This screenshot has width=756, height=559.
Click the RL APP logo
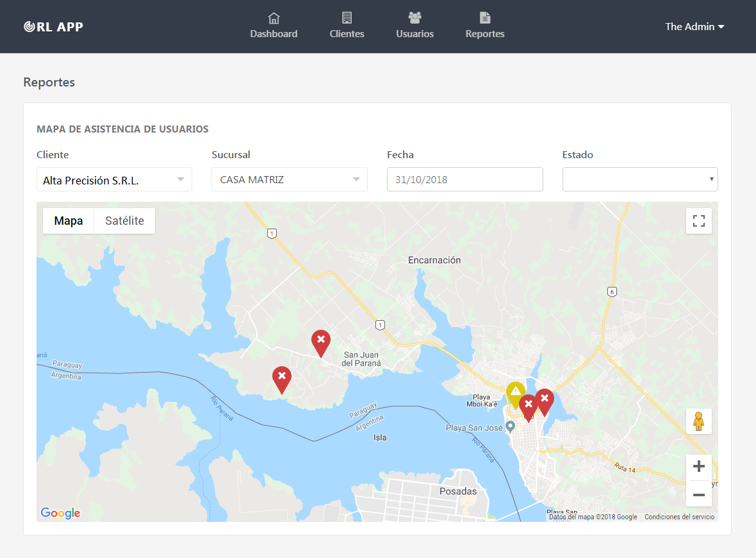coord(54,27)
